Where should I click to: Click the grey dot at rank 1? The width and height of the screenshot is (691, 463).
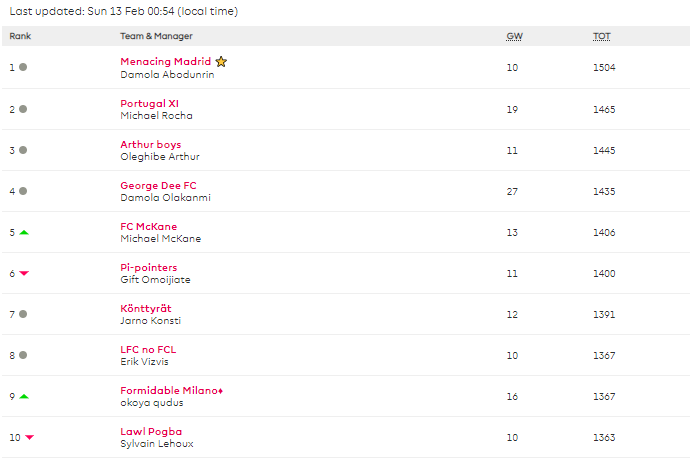click(23, 67)
